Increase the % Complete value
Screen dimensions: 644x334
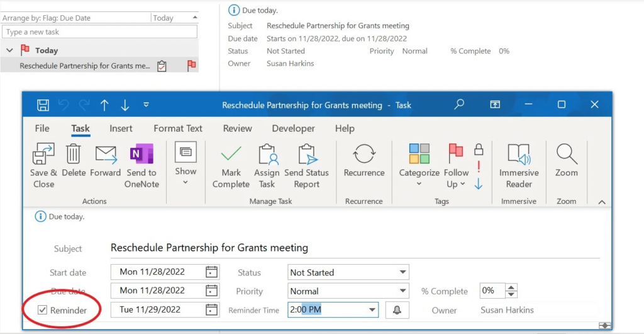click(511, 288)
